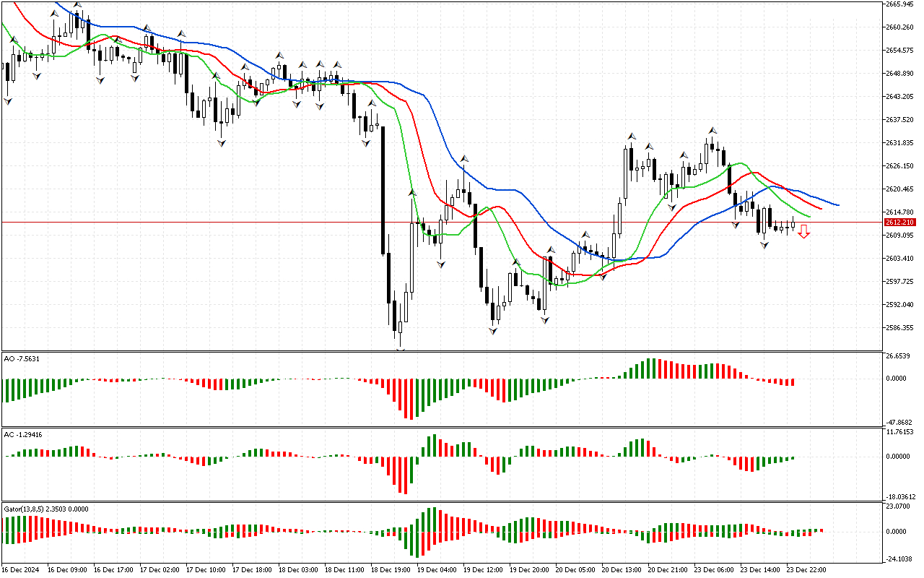
Task: Select price level 2631.835 on the scale
Action: (899, 143)
